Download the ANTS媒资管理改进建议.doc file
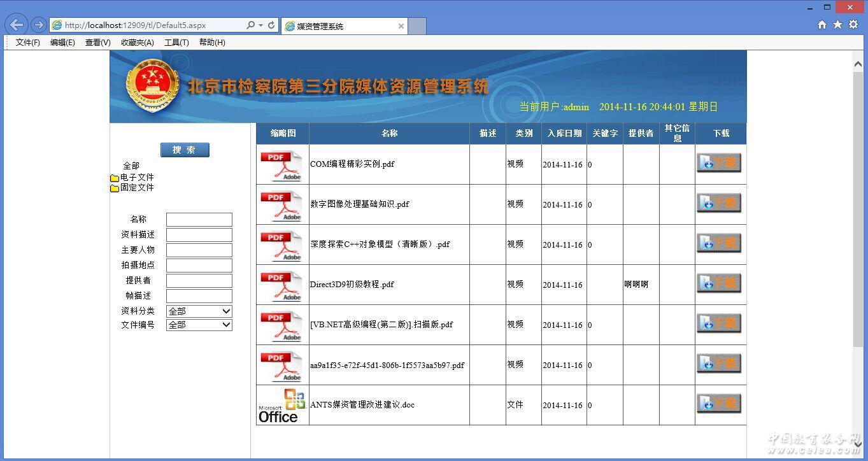 (x=719, y=404)
